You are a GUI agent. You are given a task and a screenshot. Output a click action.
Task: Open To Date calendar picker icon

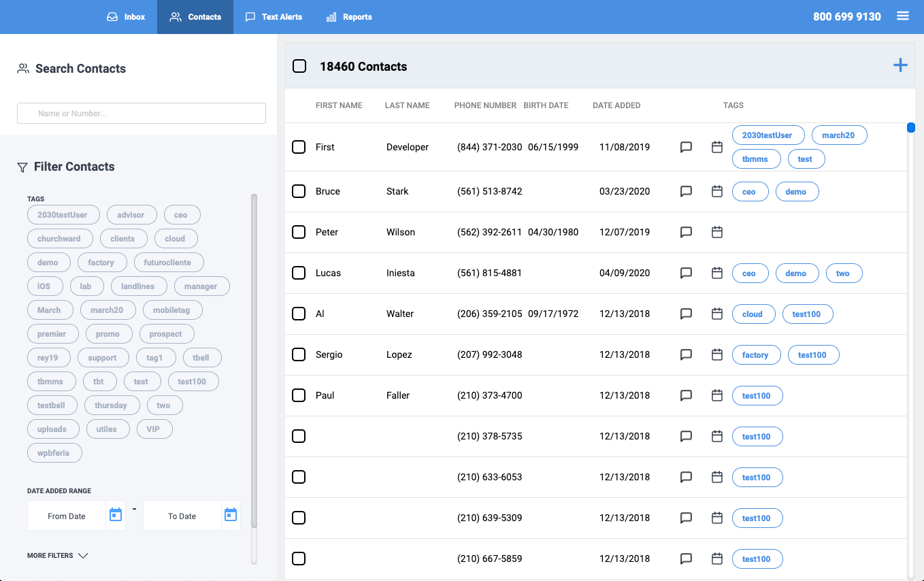231,515
